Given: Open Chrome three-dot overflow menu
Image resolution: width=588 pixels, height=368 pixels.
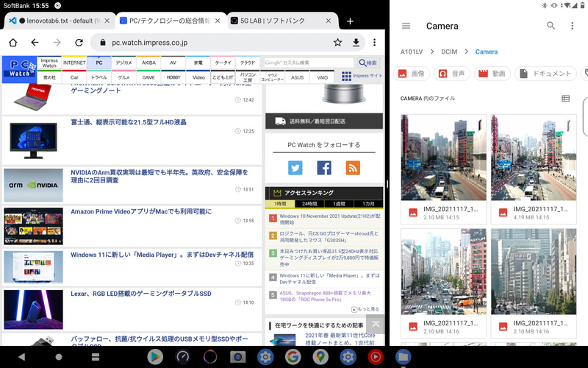Looking at the screenshot, I should click(x=374, y=43).
